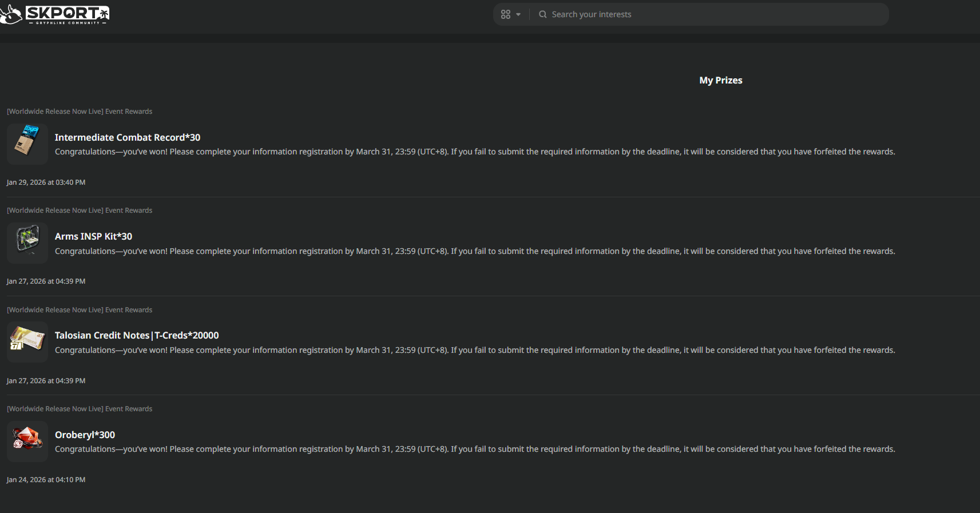Viewport: 980px width, 513px height.
Task: Click 'Jan 24, 2026 at 04:10 PM' timestamp
Action: (46, 480)
